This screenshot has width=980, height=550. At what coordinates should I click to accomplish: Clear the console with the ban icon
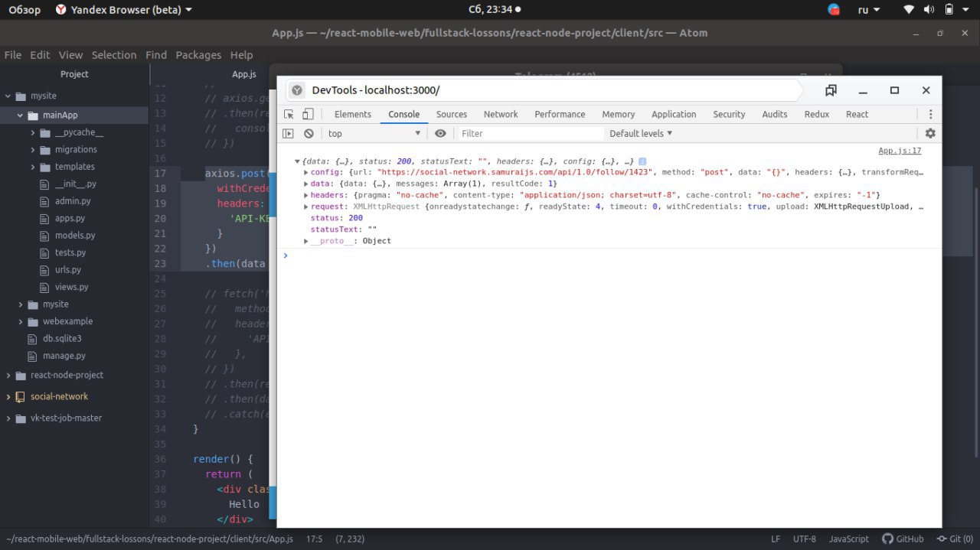309,133
